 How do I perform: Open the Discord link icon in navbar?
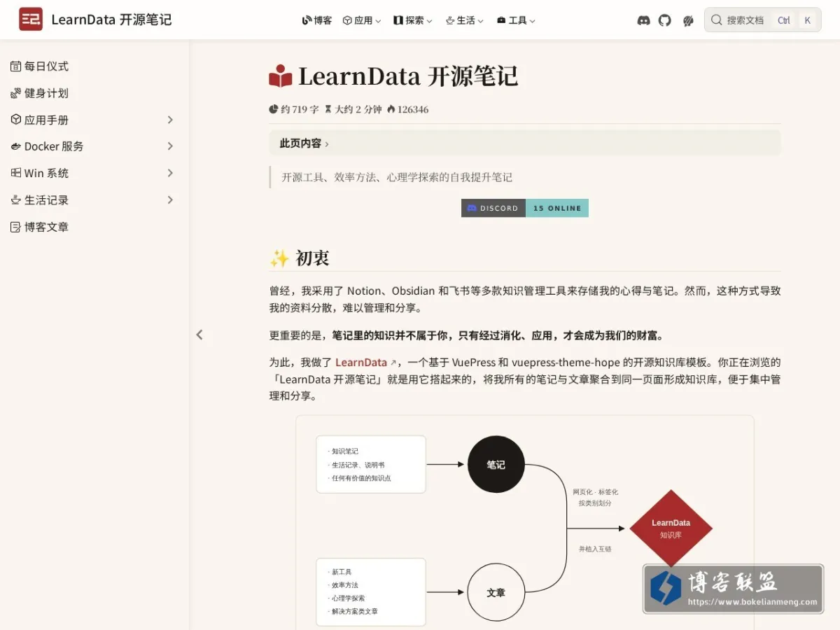click(643, 20)
